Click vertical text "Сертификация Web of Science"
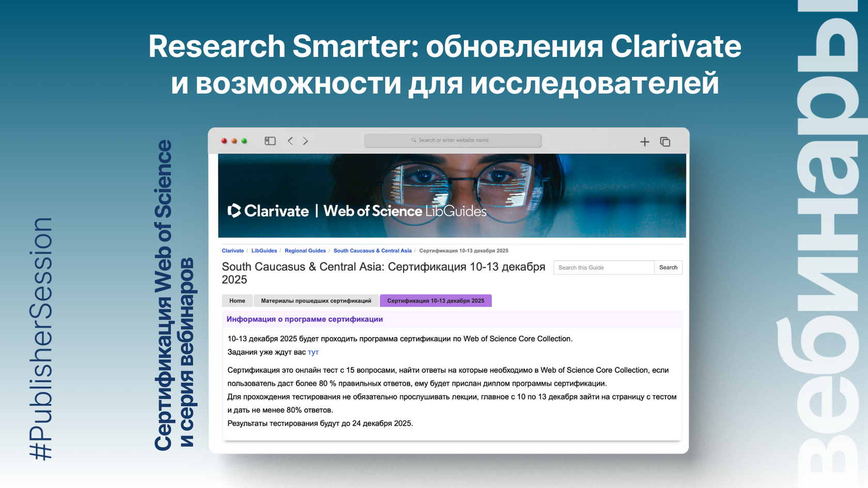The height and width of the screenshot is (488, 868). pyautogui.click(x=163, y=295)
